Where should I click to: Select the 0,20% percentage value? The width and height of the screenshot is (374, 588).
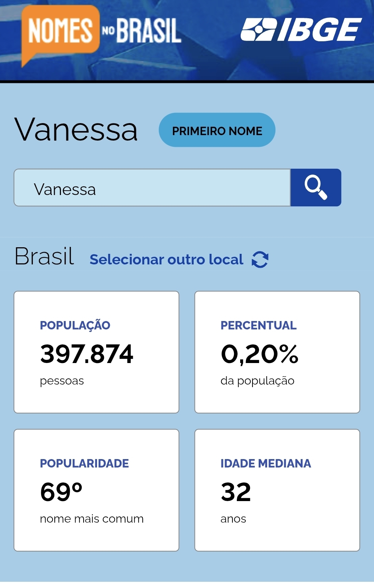(259, 354)
